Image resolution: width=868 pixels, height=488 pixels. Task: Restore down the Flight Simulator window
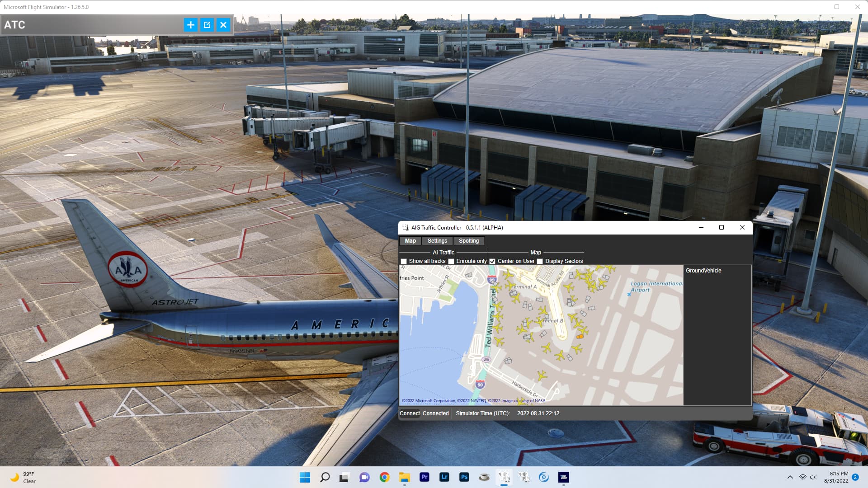coord(837,7)
